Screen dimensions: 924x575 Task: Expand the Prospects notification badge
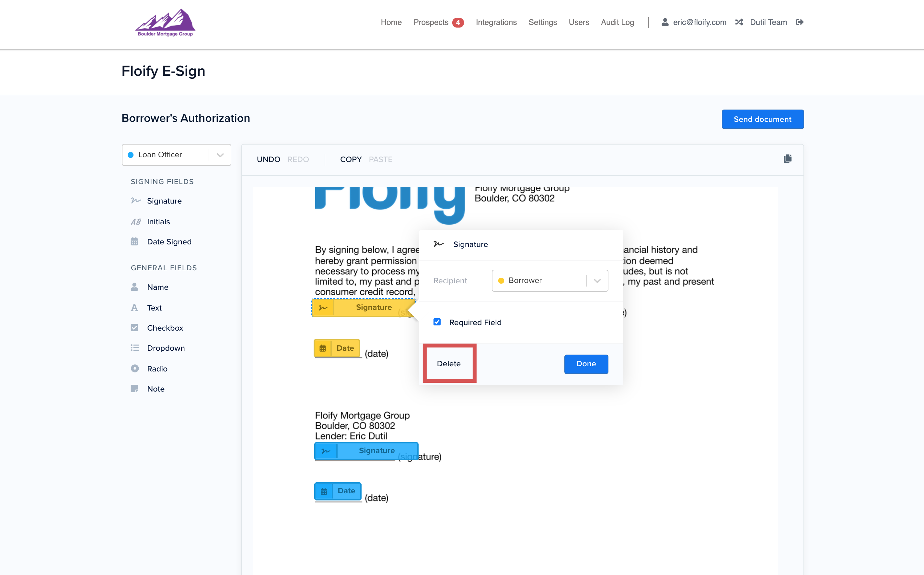click(x=458, y=22)
